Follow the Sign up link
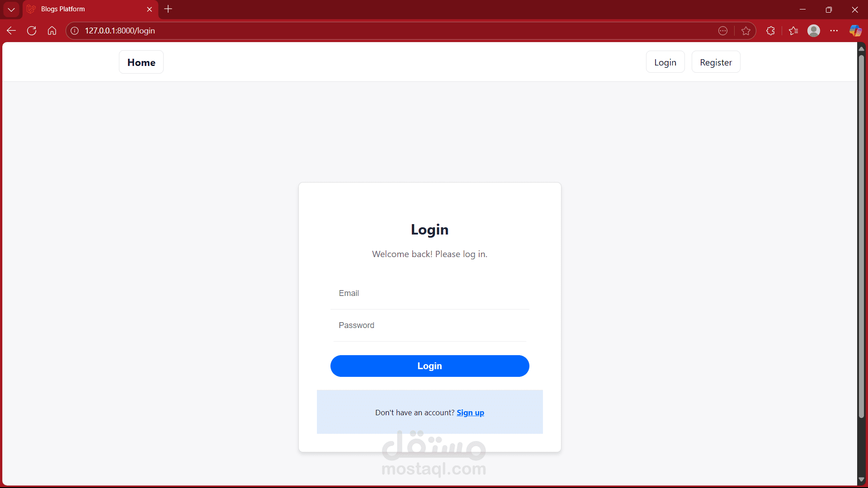 470,413
